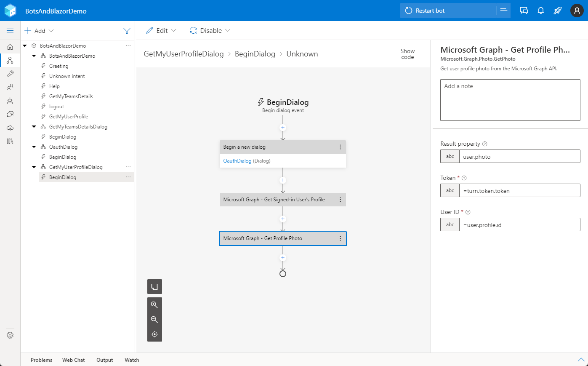Open Composer settings gear icon
Viewport: 588px width, 366px height.
[10, 335]
